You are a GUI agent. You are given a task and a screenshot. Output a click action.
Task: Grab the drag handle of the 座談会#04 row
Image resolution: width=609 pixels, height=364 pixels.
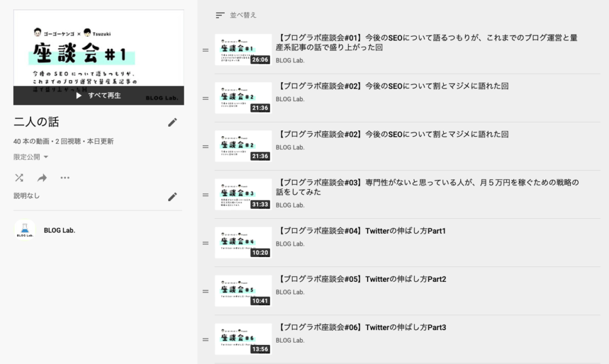point(205,243)
